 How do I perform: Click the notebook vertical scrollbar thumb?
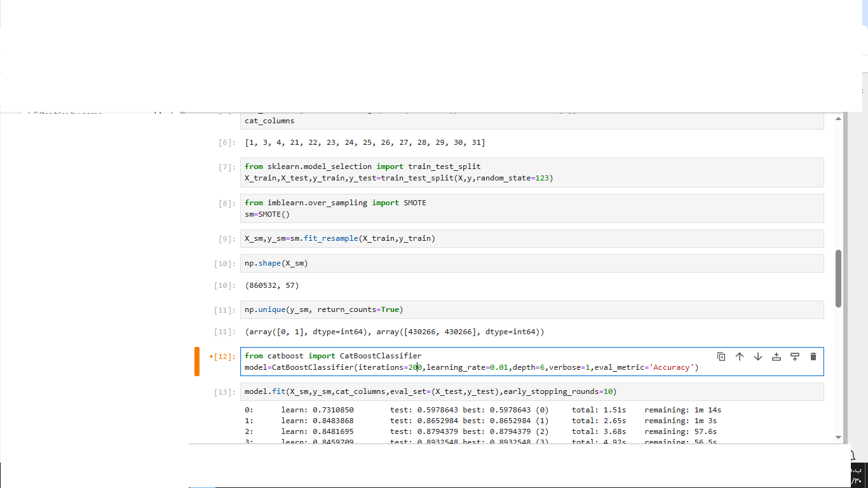tap(838, 278)
